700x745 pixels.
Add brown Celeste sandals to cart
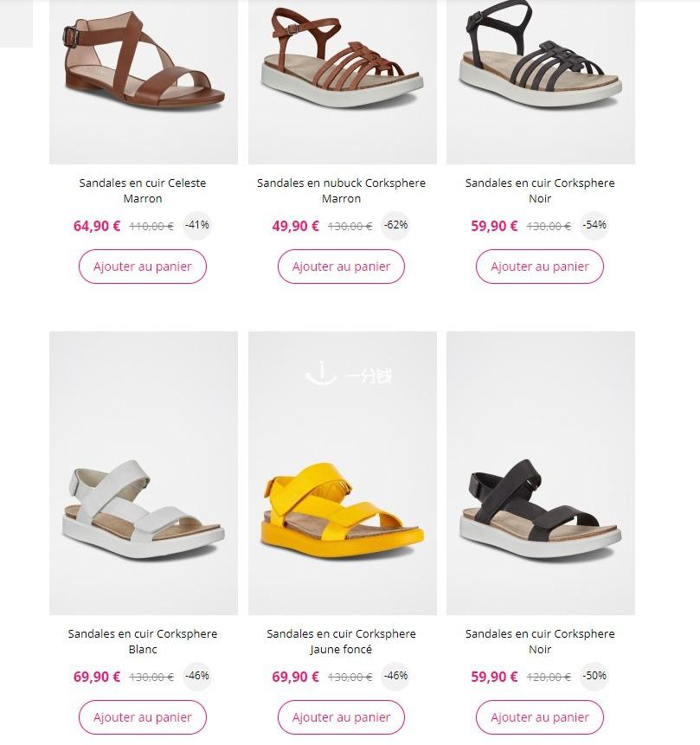tap(143, 267)
